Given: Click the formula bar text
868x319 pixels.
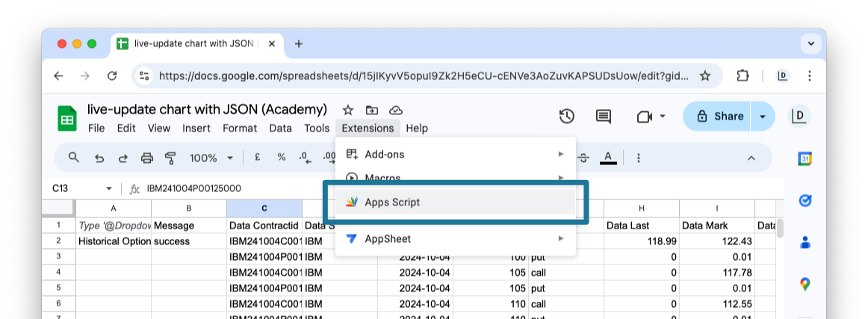Looking at the screenshot, I should point(193,188).
